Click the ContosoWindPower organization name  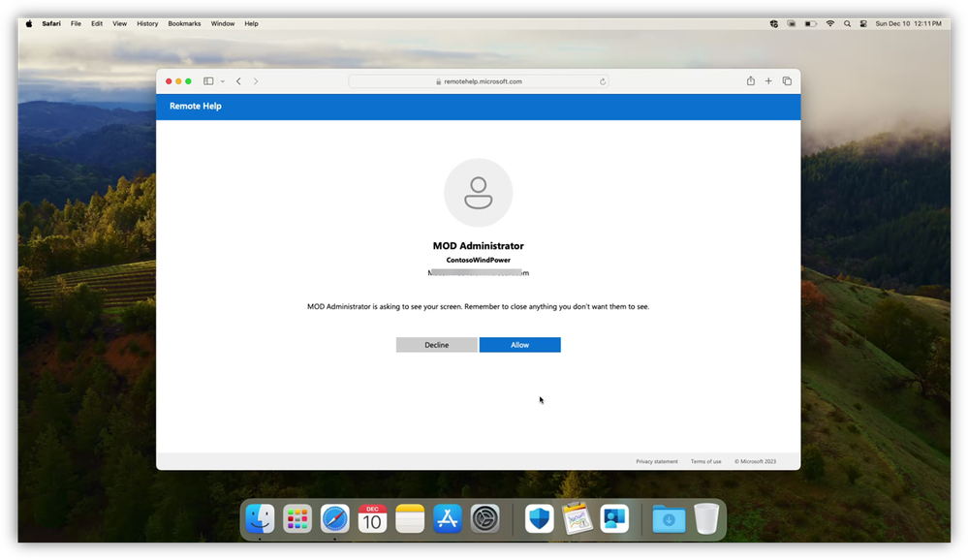[479, 260]
